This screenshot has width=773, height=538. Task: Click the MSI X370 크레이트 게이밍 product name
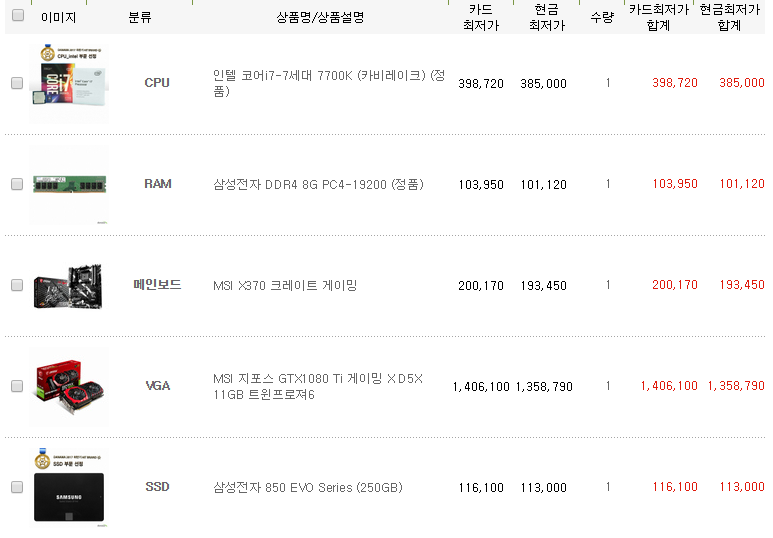pyautogui.click(x=285, y=285)
